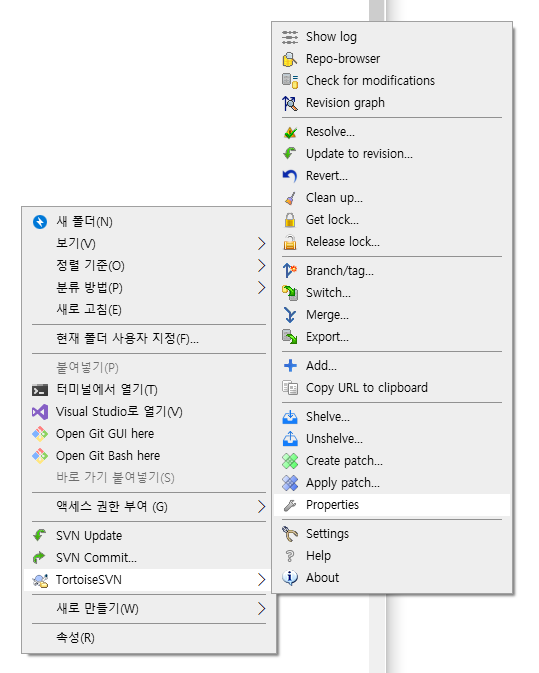Click the Clean up broom icon
Image resolution: width=539 pixels, height=673 pixels.
[290, 198]
